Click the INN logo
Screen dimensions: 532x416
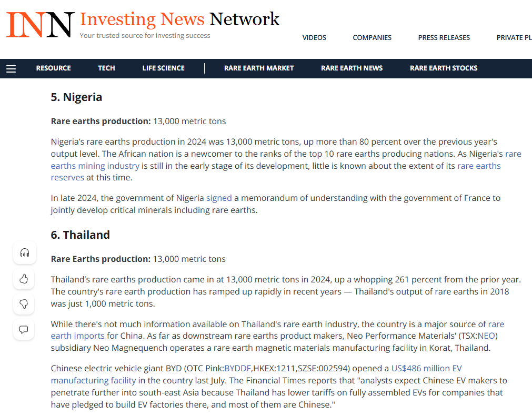pyautogui.click(x=40, y=24)
